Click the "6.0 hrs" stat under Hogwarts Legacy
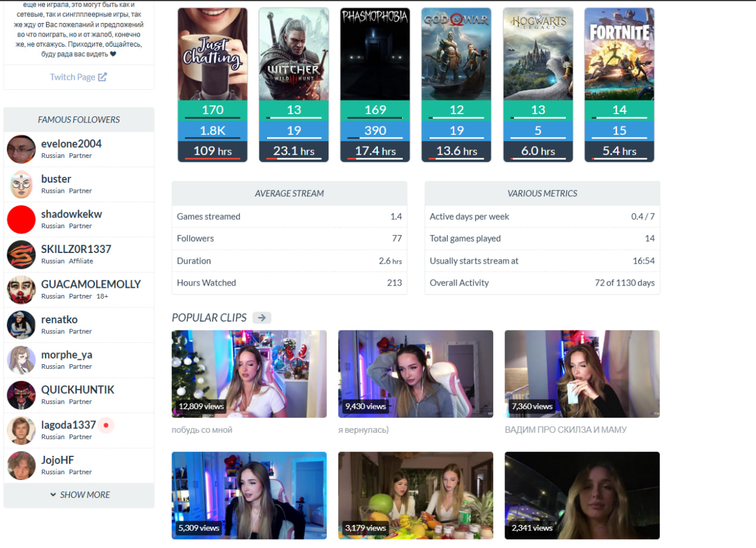This screenshot has width=756, height=548. pyautogui.click(x=538, y=151)
